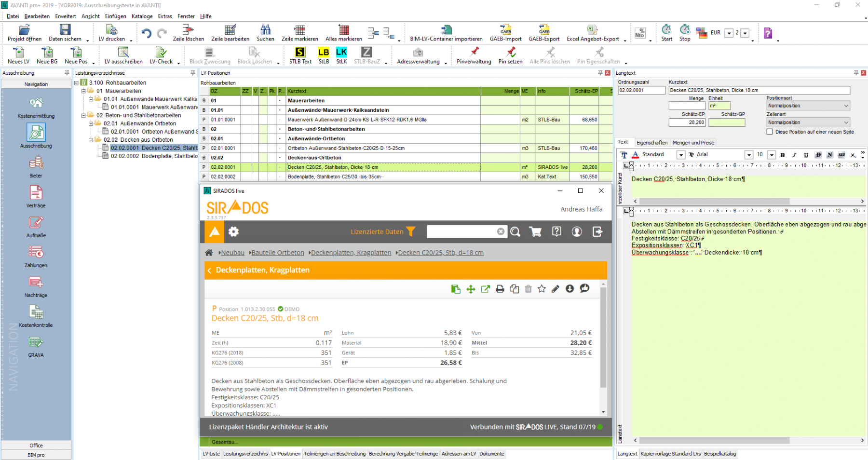Open Kostenermittlung in navigation sidebar
868x460 pixels.
click(36, 108)
